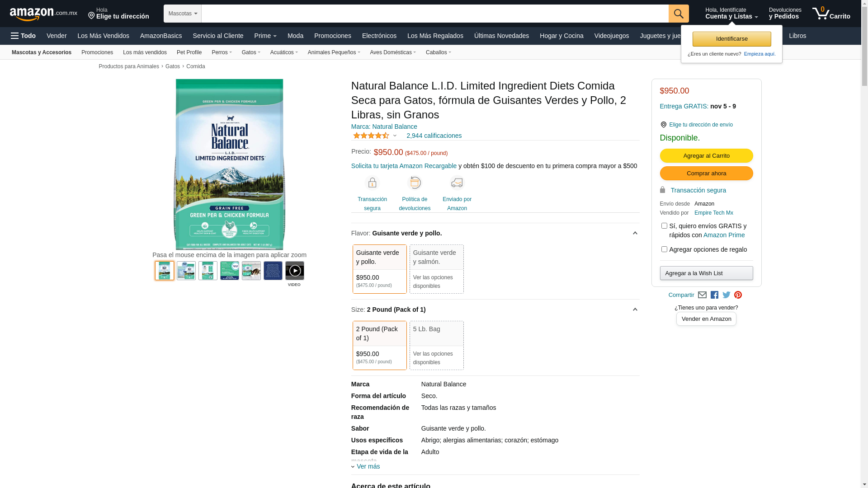868x488 pixels.
Task: Click the Agregar al Carrito button
Action: tap(706, 155)
